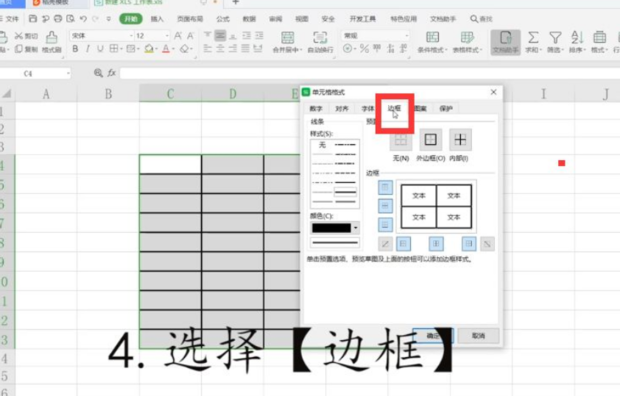Click the Undo arrow icon
620x396 pixels.
coord(83,19)
